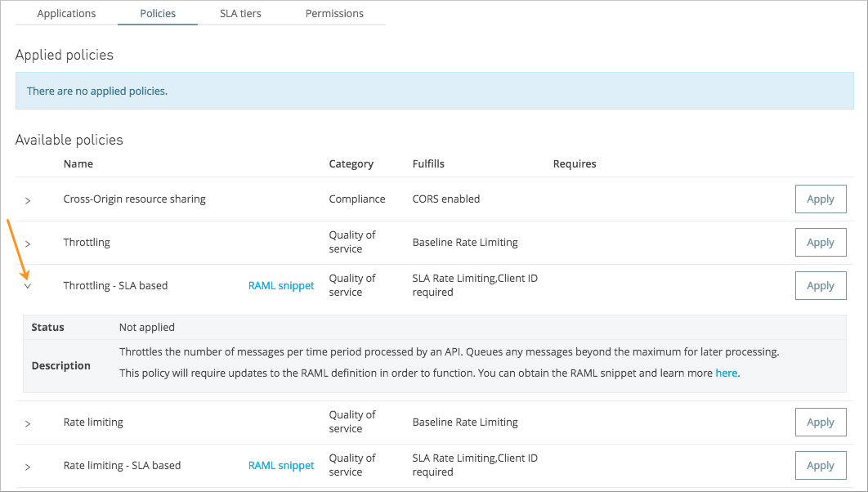
Task: Click the Category column header
Action: (x=351, y=163)
